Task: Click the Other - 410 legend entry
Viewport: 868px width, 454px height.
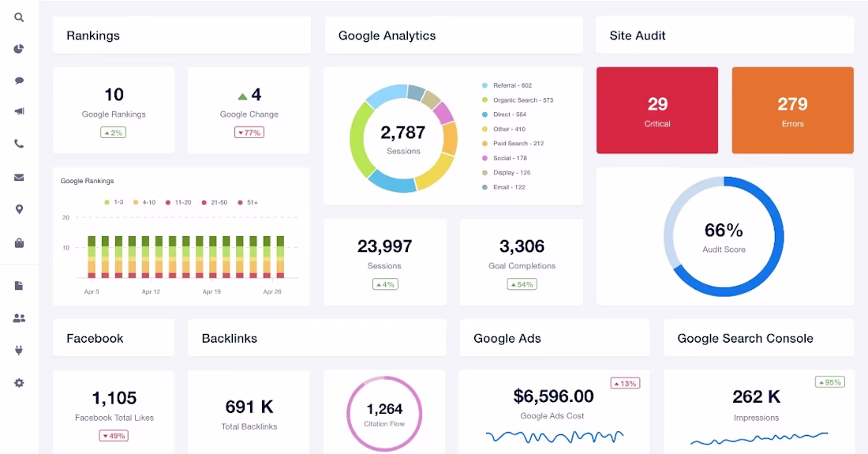Action: point(503,129)
